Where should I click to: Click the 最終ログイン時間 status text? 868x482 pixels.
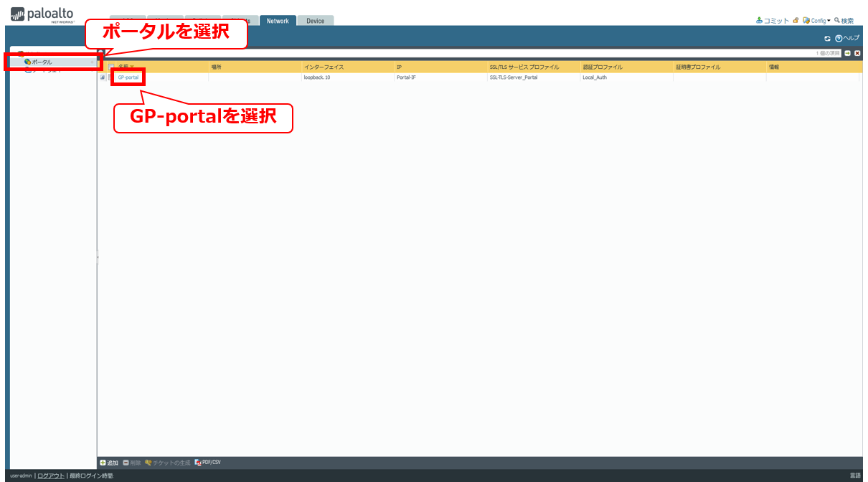point(92,476)
